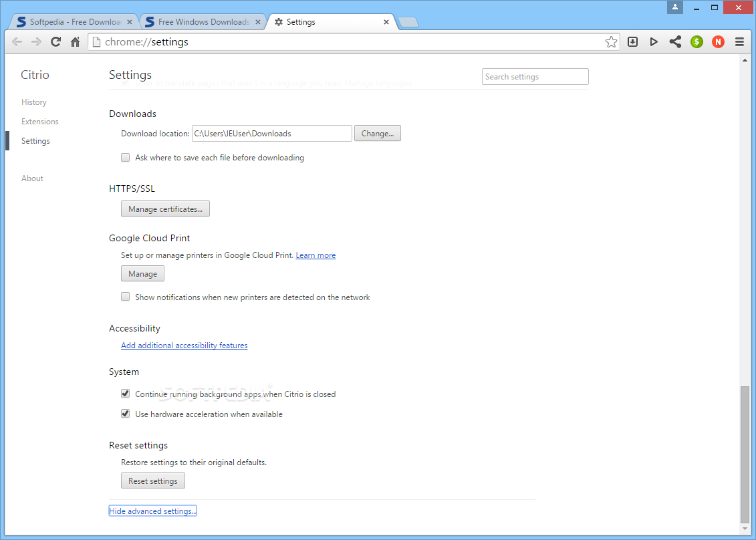Click the Downloads section heading

(132, 114)
